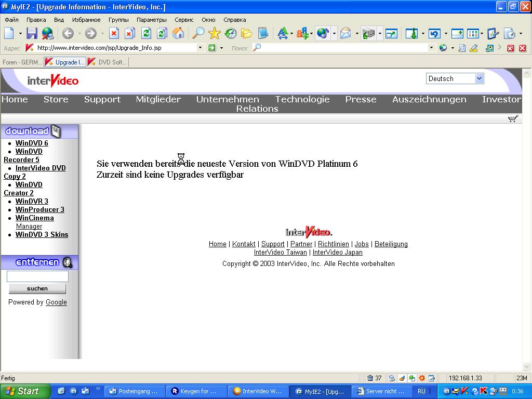Expand the mail icon dropdown arrow
Image resolution: width=532 pixels, height=399 pixels.
(356, 34)
